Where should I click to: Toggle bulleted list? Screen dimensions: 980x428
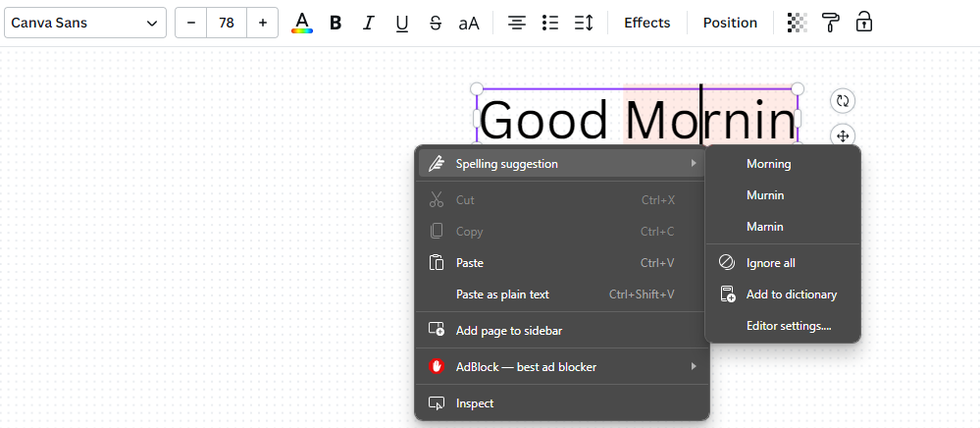tap(550, 24)
